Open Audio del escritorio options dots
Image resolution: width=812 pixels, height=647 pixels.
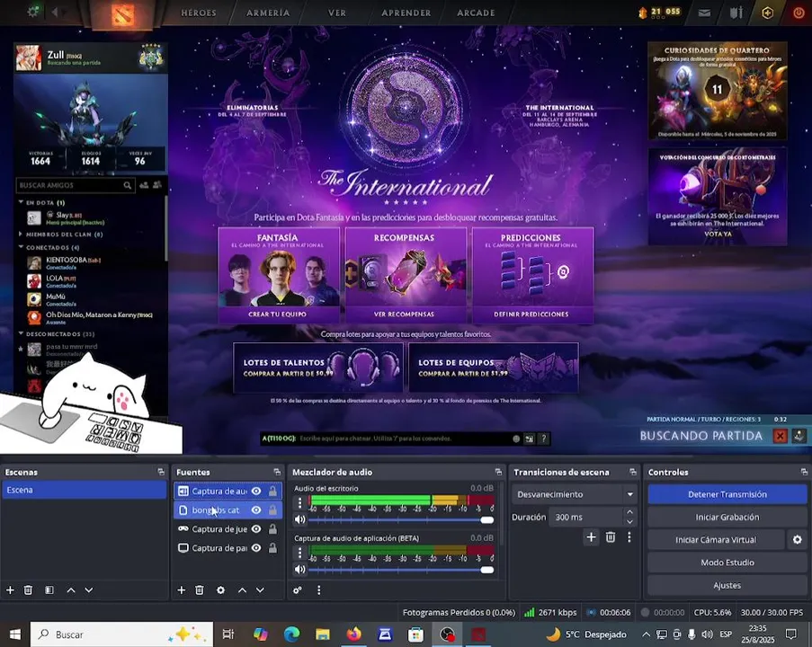299,502
